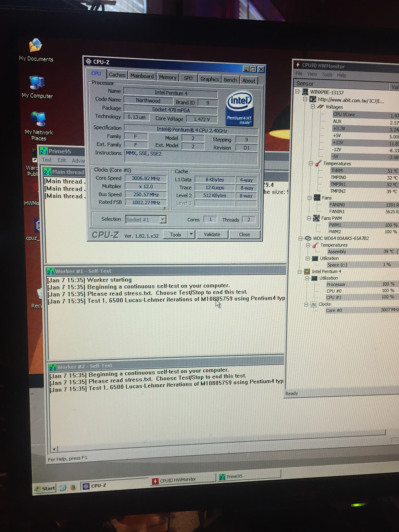
Task: Click the Sensor column header in HWMonitor
Action: 341,84
